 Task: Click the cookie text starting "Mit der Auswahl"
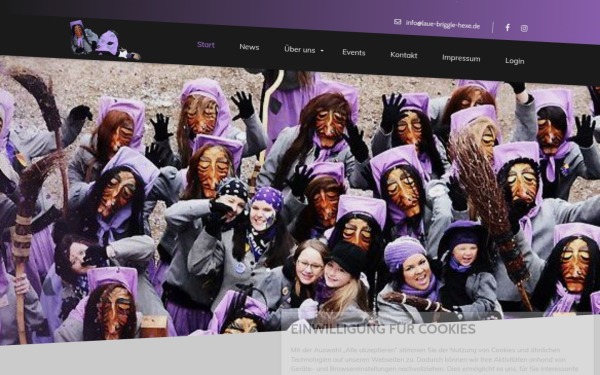click(434, 360)
